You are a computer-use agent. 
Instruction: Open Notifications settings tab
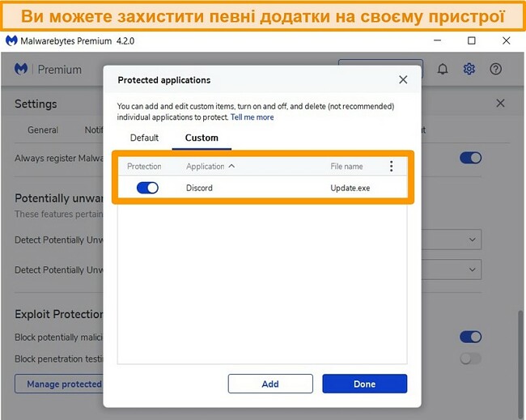(x=94, y=129)
